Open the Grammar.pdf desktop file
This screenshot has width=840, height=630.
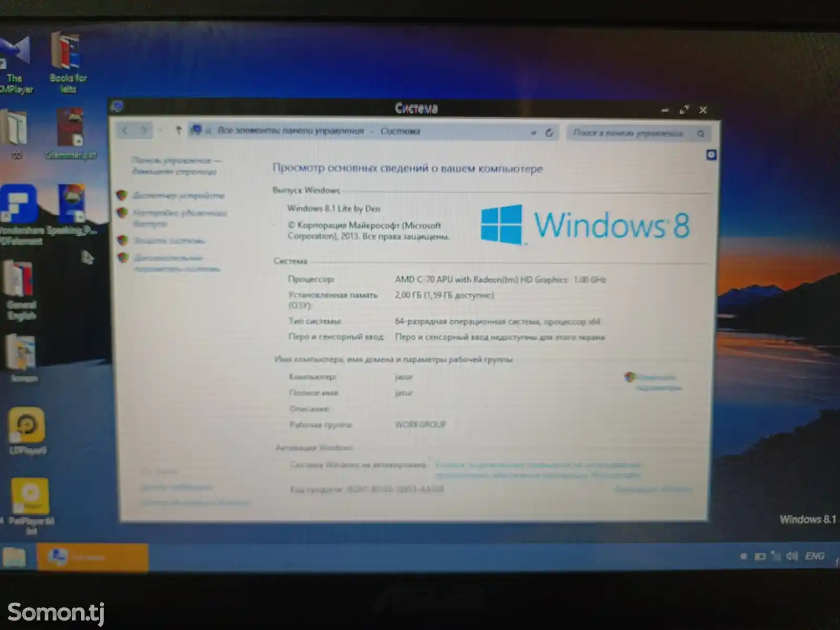pos(71,134)
